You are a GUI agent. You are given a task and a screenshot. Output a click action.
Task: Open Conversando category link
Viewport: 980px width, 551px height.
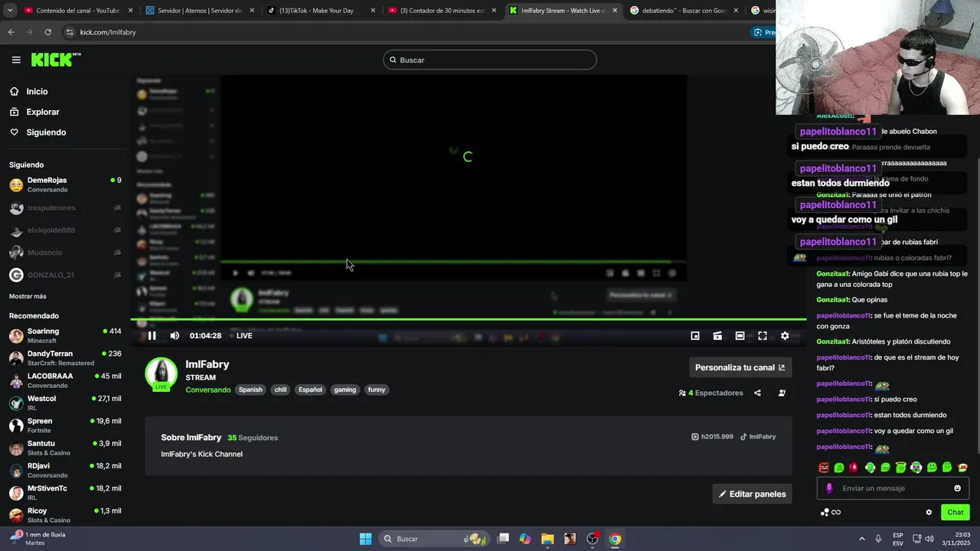pyautogui.click(x=207, y=390)
